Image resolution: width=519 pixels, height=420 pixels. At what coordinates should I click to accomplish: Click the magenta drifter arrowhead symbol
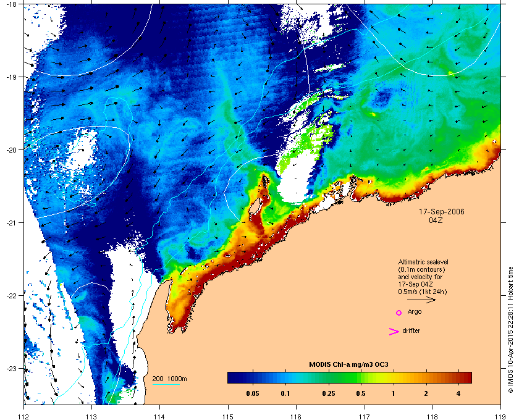tap(394, 332)
